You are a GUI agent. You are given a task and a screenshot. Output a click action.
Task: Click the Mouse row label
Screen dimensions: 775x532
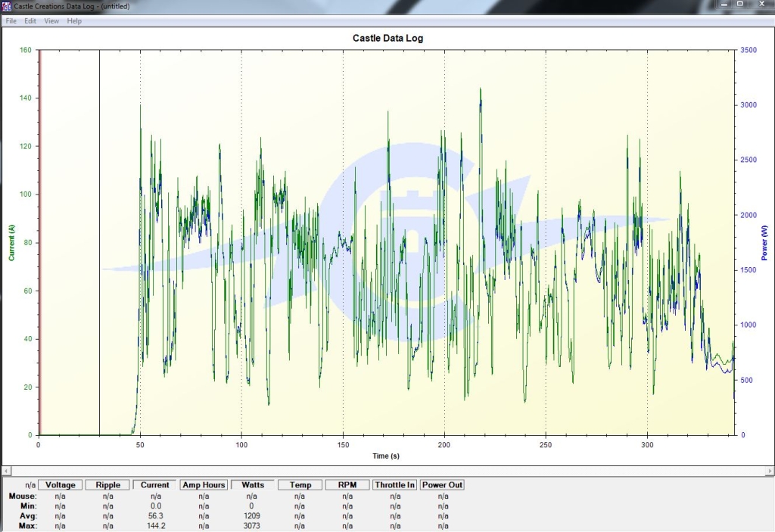[23, 496]
